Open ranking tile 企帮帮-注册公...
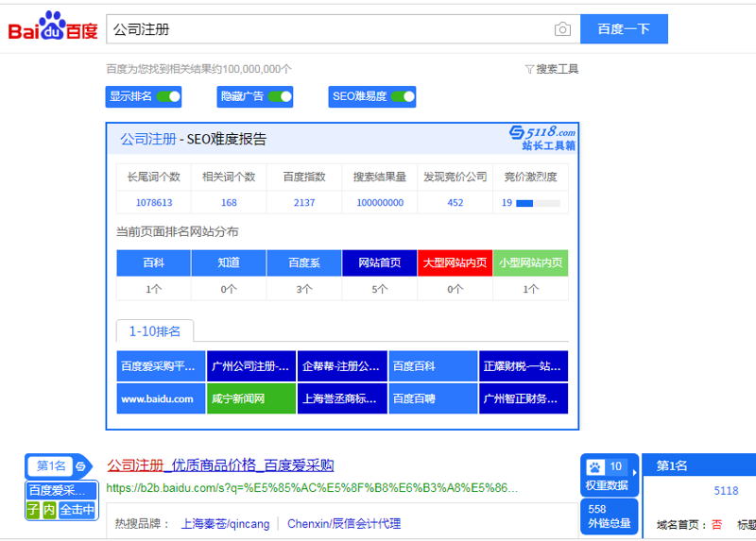The height and width of the screenshot is (541, 756). [x=342, y=366]
